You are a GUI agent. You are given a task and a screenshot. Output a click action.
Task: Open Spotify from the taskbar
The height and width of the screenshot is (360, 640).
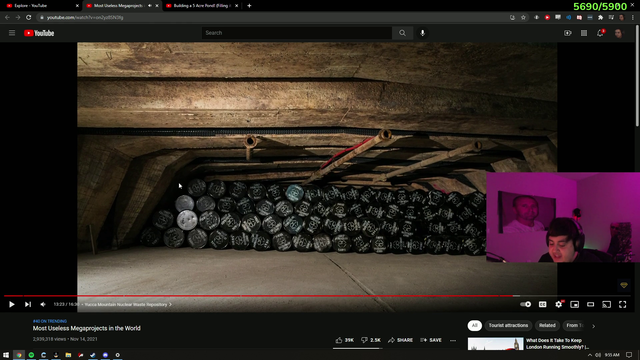31,355
